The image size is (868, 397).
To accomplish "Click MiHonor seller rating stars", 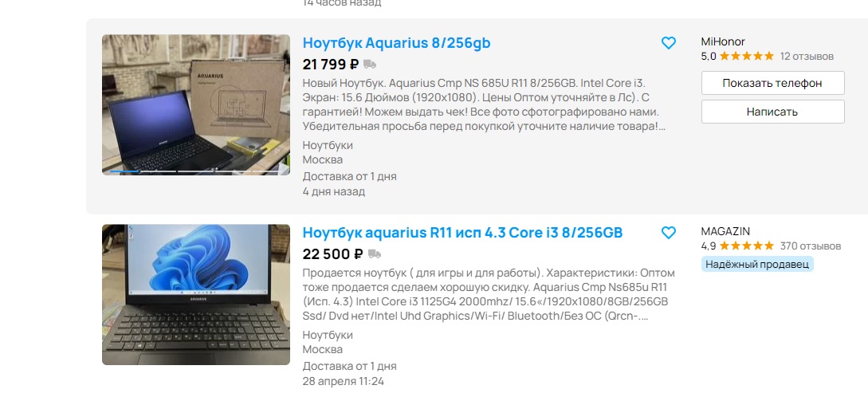I will (746, 56).
